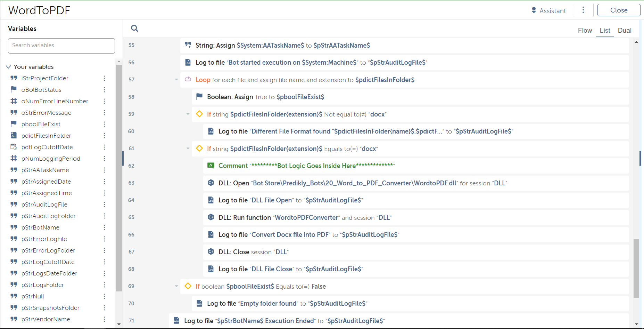Open the three-dot menu beside Assistant
This screenshot has height=329, width=644.
(x=583, y=10)
